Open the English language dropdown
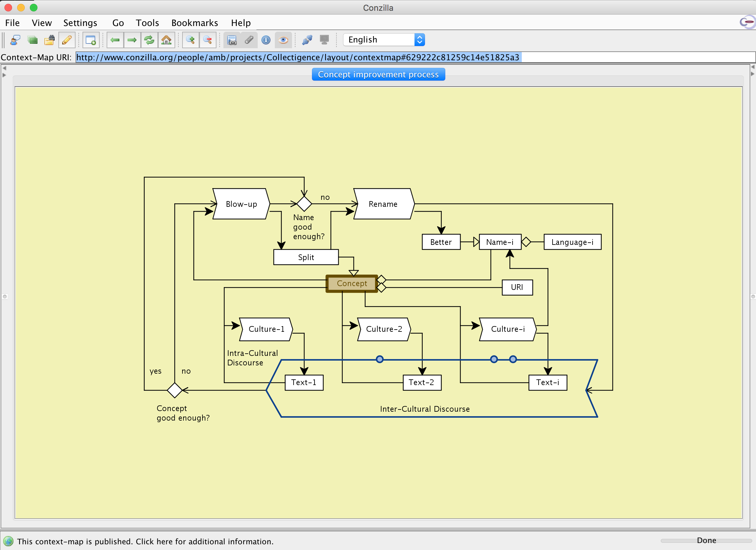Image resolution: width=756 pixels, height=550 pixels. (x=384, y=40)
